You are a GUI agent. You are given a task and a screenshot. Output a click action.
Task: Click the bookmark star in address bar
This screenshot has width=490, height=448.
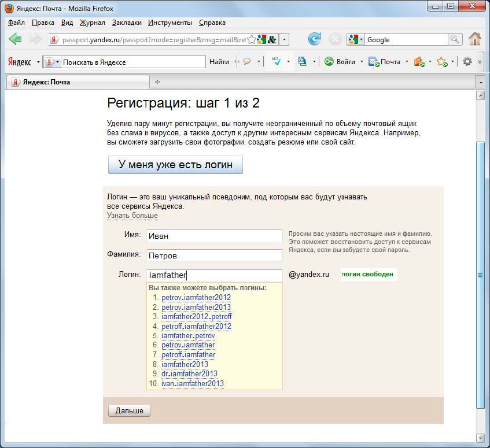pyautogui.click(x=252, y=39)
